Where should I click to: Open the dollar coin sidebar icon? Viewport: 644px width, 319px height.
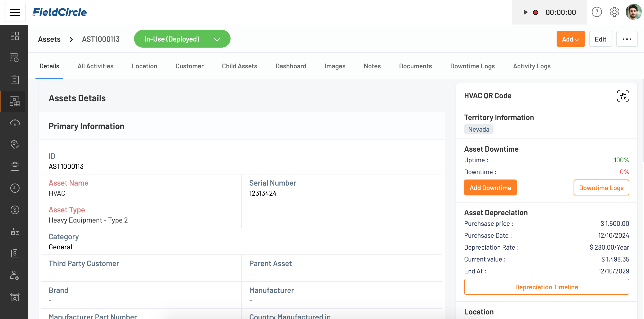click(14, 210)
